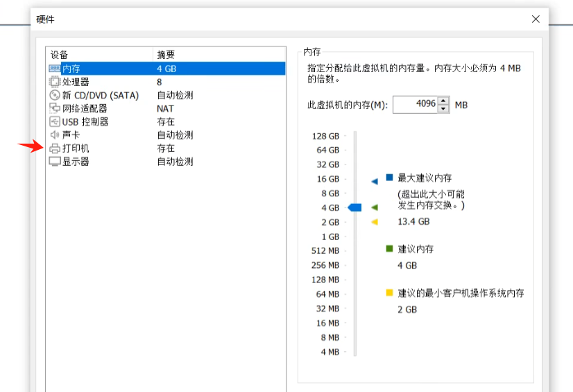Click the green square legend for 建议内存
The image size is (573, 392).
(390, 249)
